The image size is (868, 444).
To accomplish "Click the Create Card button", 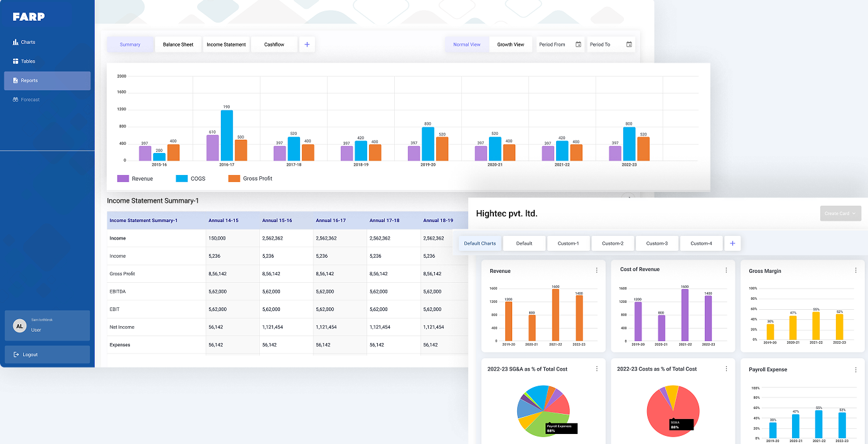I will click(x=840, y=213).
